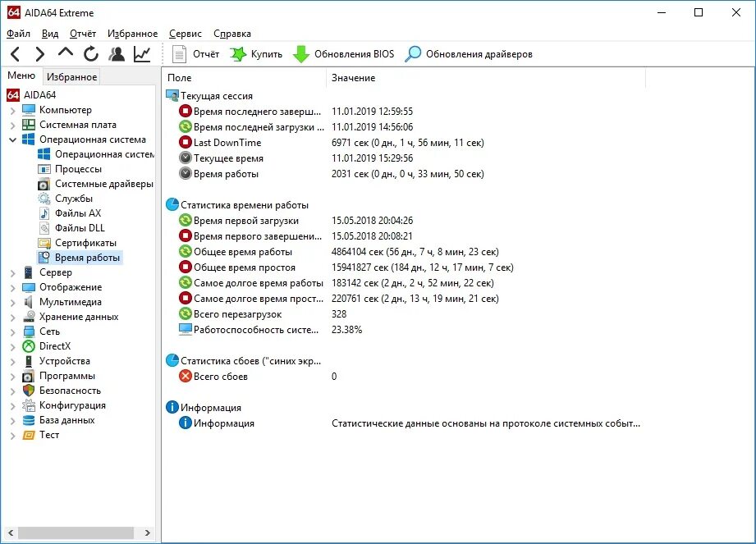This screenshot has height=544, width=756.
Task: Click the sidebar horizontal scrollbar right arrow
Action: [x=148, y=533]
